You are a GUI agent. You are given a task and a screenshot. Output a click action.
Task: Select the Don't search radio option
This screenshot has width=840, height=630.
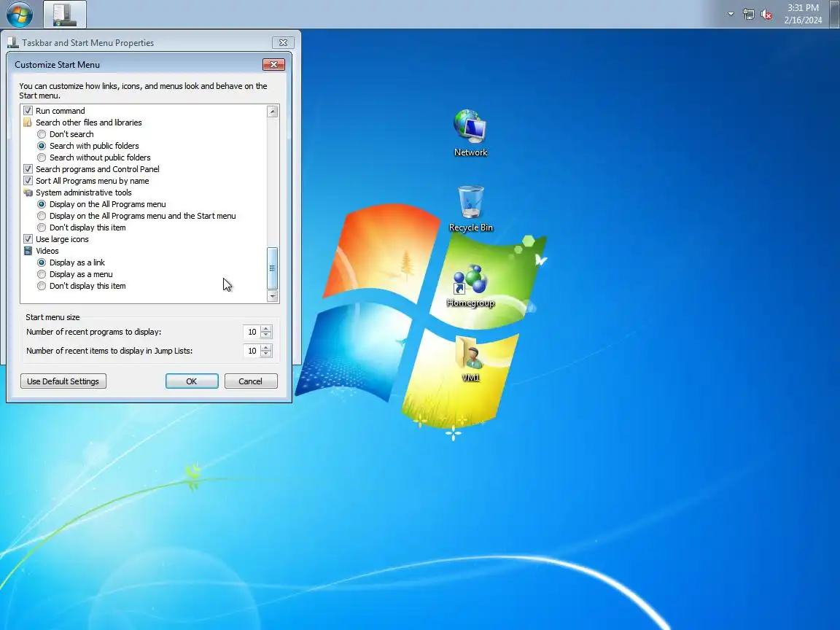[42, 134]
